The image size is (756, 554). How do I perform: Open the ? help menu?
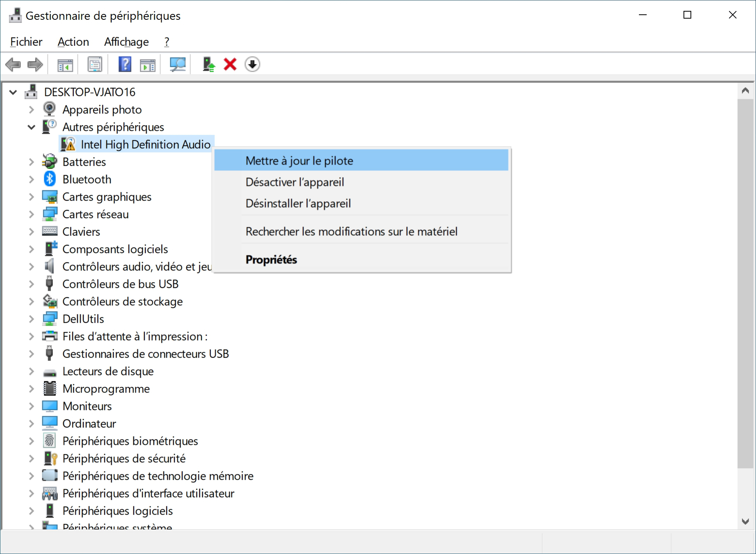coord(167,41)
